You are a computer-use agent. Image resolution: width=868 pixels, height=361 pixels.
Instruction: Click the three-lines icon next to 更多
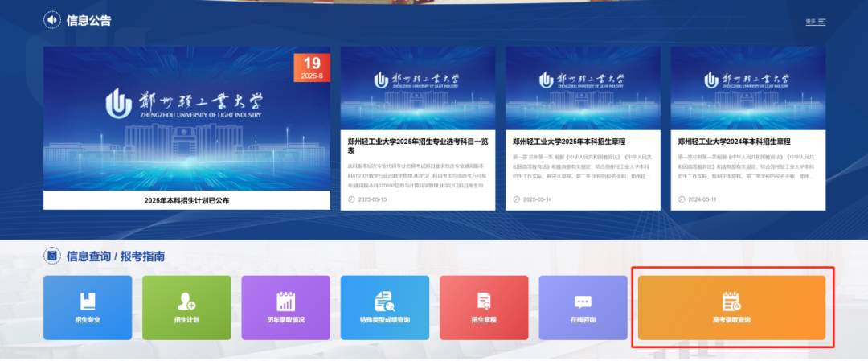point(821,22)
